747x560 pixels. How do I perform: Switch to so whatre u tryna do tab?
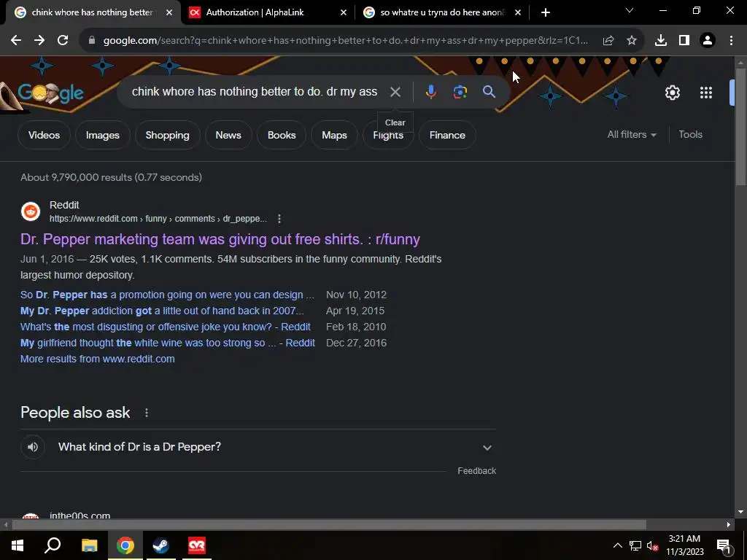442,12
